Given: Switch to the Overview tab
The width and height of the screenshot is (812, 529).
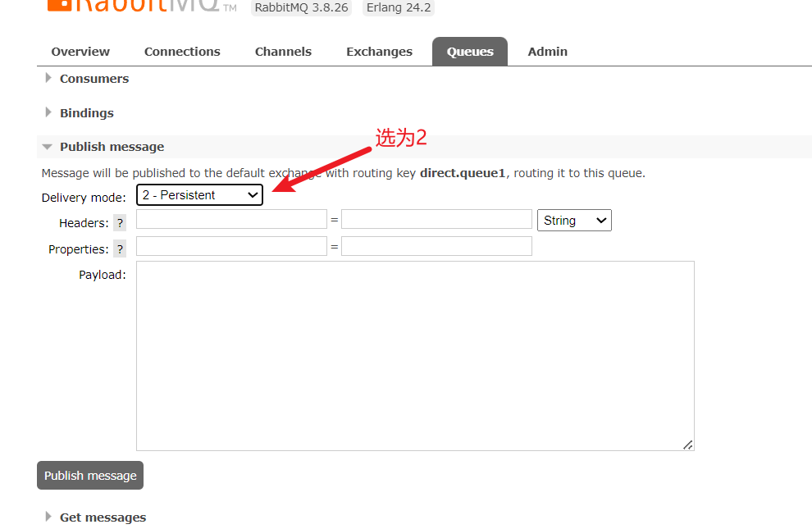Looking at the screenshot, I should [80, 52].
